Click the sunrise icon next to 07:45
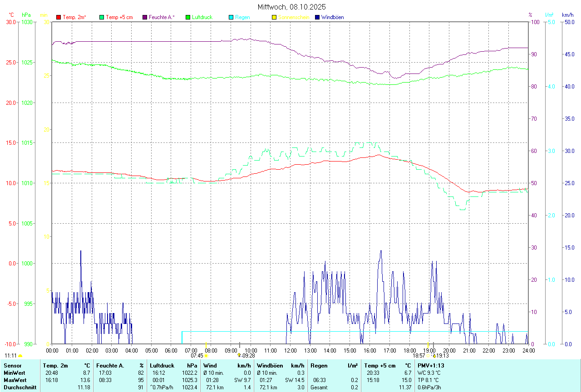Viewport: 581px width, 392px height. pos(206,356)
